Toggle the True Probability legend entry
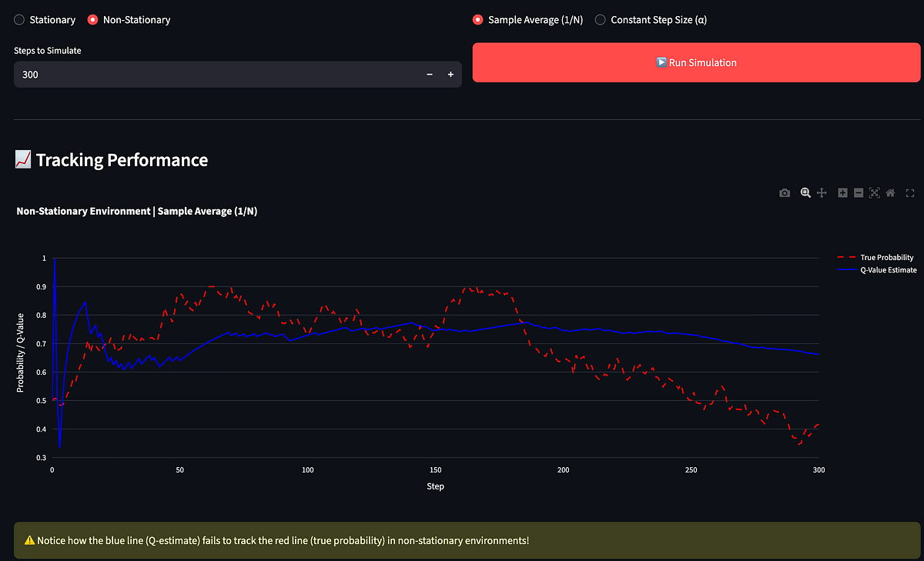 [x=876, y=257]
